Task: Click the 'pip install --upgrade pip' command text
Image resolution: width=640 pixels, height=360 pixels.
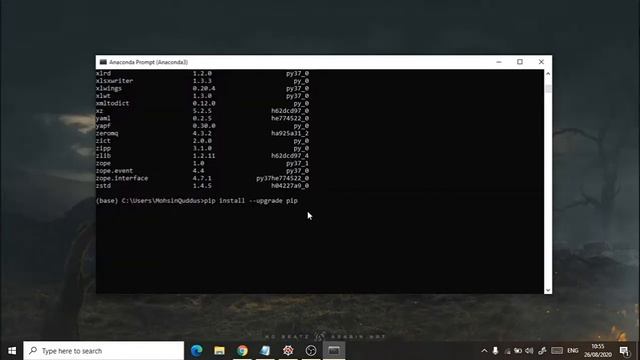Action: tap(251, 201)
